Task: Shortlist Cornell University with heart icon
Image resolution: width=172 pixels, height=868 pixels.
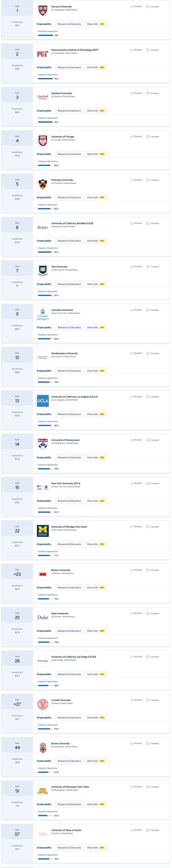Action: click(x=132, y=701)
